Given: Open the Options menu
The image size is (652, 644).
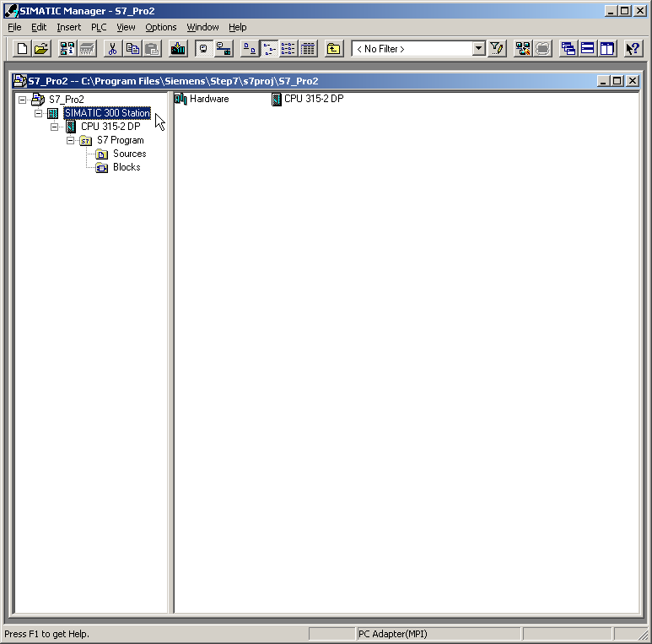Looking at the screenshot, I should point(160,27).
